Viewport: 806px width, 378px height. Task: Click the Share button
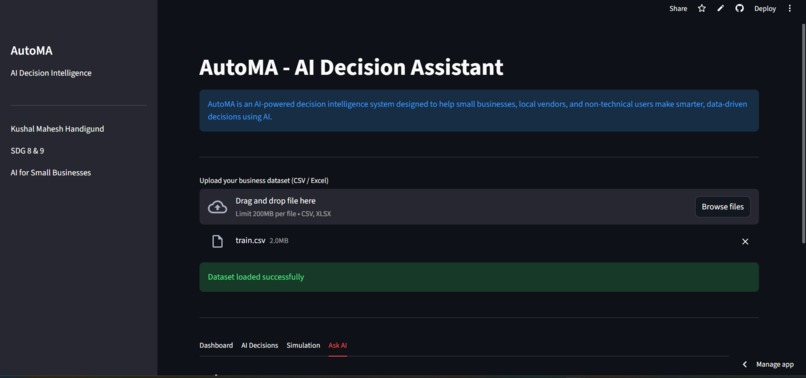pyautogui.click(x=678, y=8)
